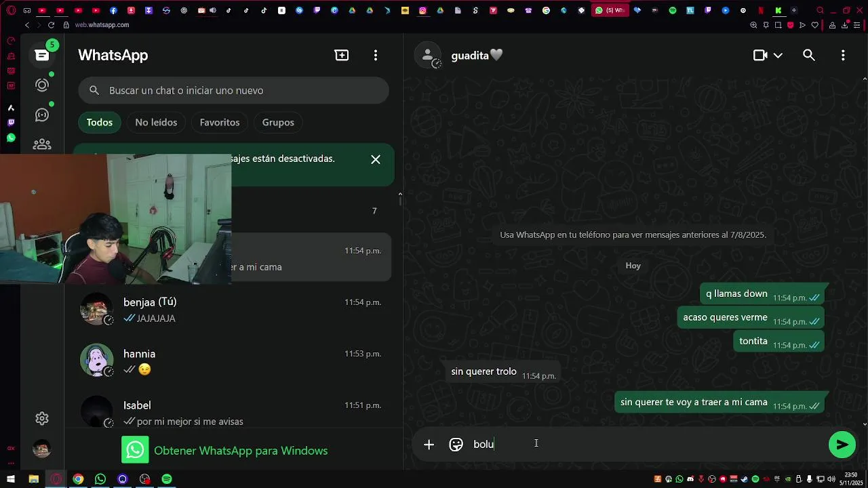Open Chrome from taskbar

click(x=78, y=479)
